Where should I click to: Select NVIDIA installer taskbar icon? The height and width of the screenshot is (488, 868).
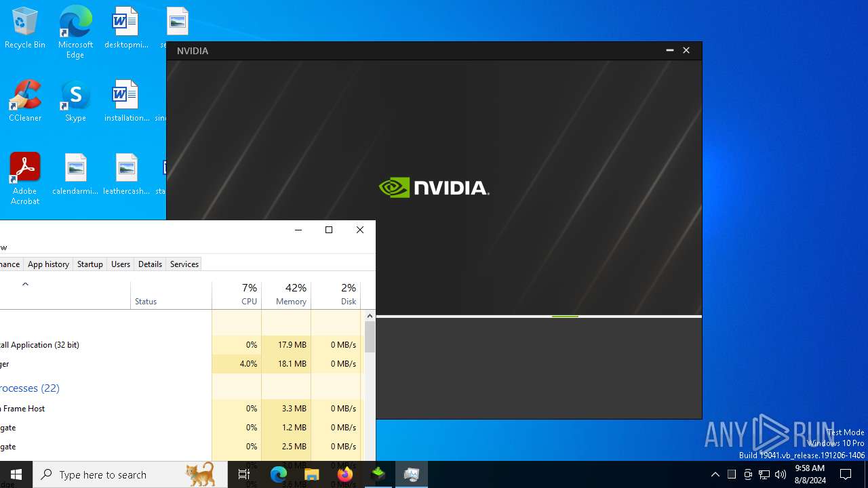[378, 474]
